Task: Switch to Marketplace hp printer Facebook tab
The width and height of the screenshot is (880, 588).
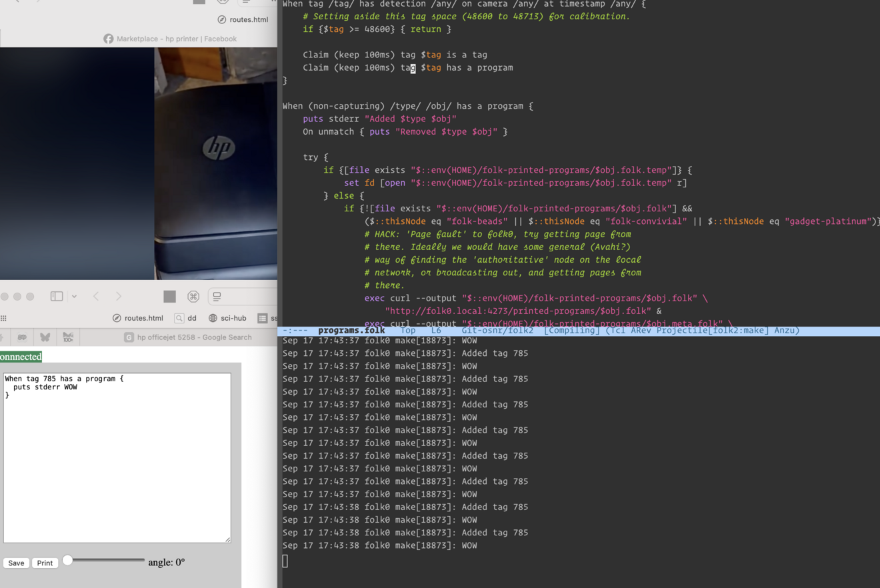Action: point(171,39)
